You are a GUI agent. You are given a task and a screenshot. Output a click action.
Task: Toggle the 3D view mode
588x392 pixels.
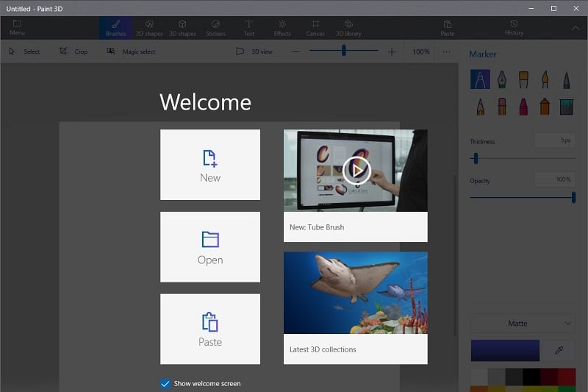point(254,52)
